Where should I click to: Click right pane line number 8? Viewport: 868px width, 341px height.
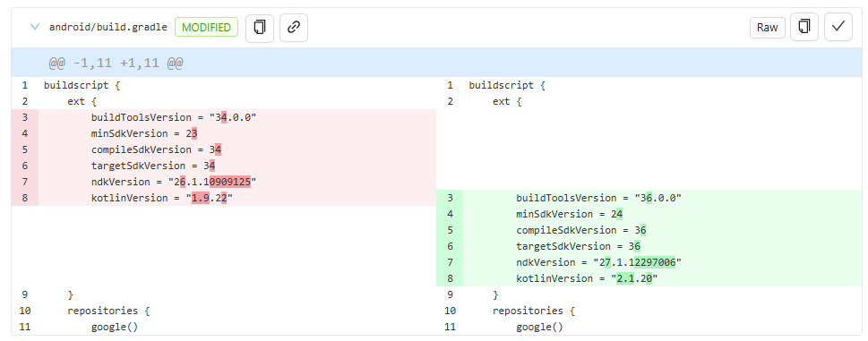click(450, 278)
